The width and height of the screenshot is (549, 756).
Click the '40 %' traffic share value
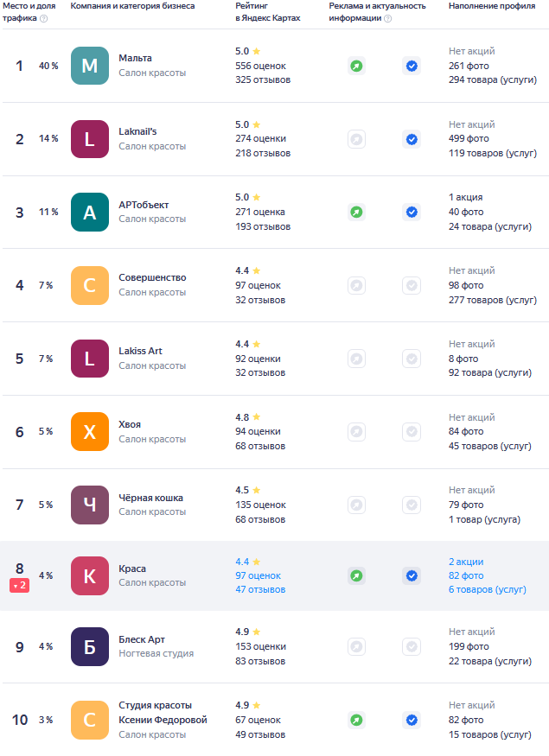(x=48, y=66)
